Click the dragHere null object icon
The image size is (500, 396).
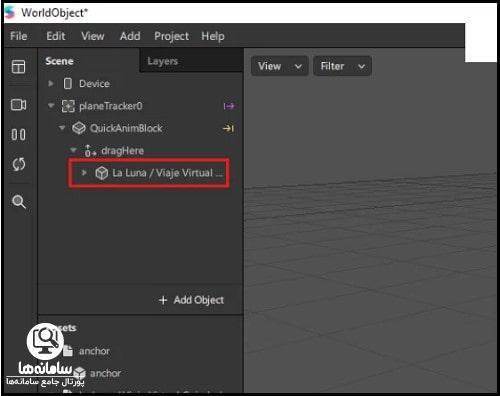pyautogui.click(x=90, y=151)
